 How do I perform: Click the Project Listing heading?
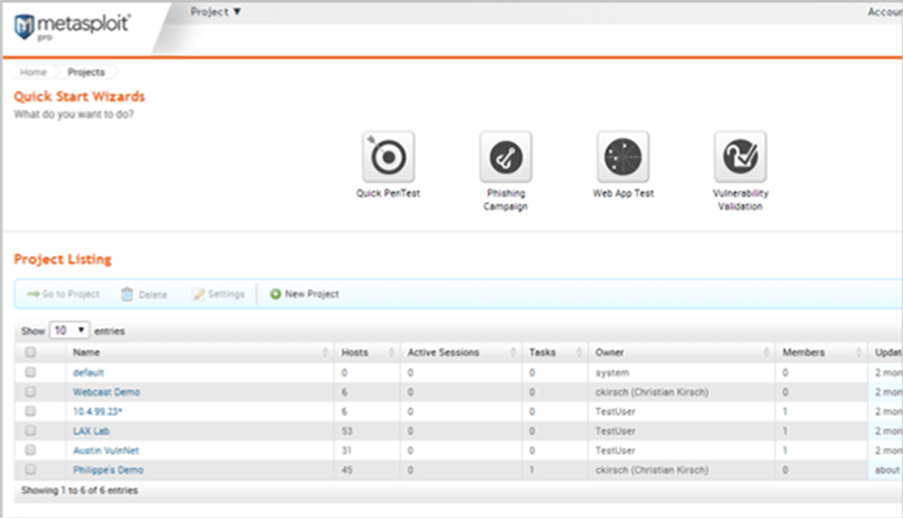click(63, 259)
